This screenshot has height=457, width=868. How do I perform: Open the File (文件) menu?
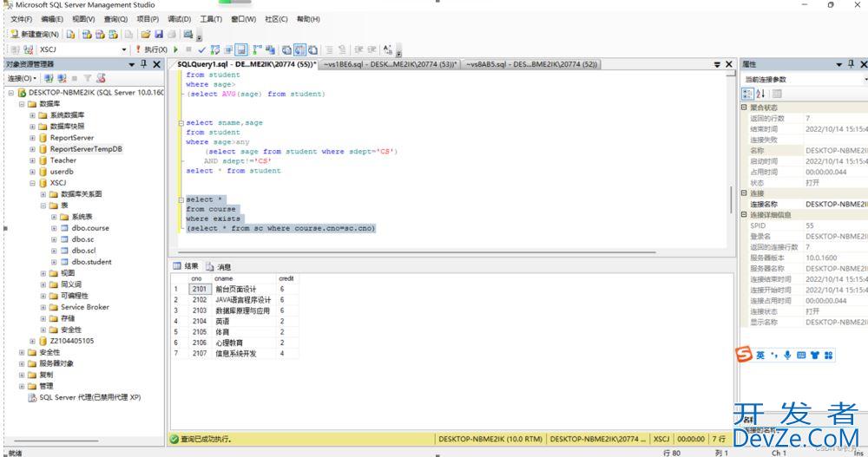click(21, 19)
